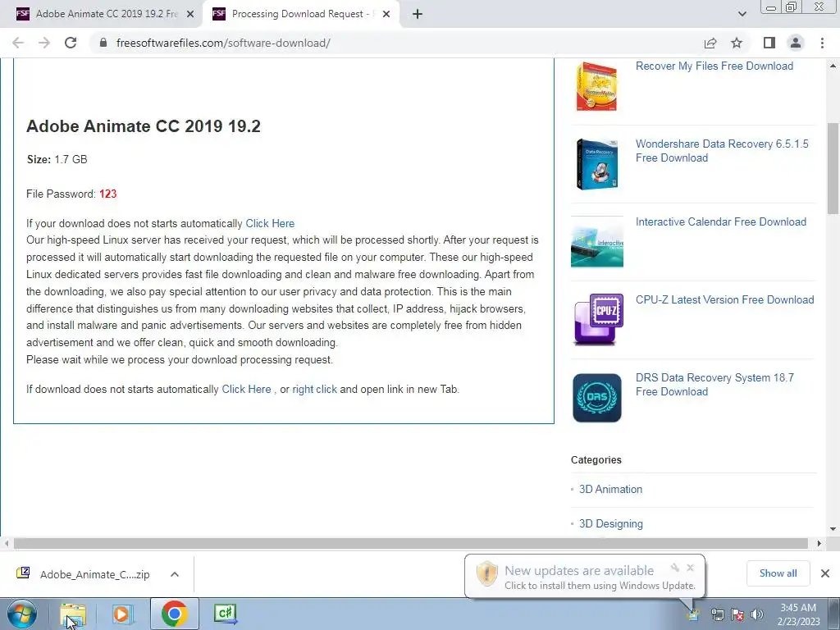Open the 3D Designing category
840x630 pixels.
coord(610,523)
